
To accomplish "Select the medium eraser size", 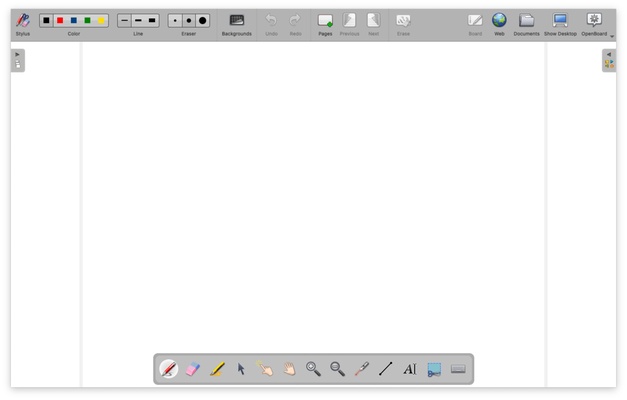I will [x=189, y=20].
